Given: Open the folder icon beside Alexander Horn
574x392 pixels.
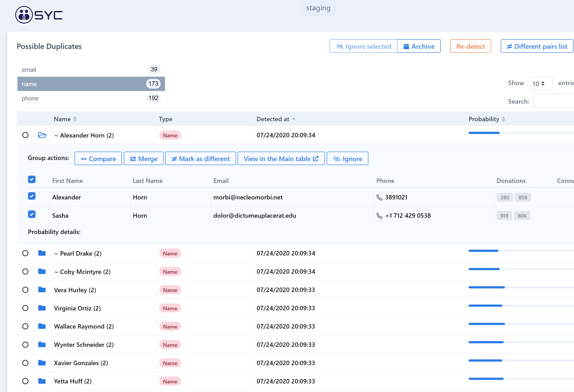Looking at the screenshot, I should 42,135.
